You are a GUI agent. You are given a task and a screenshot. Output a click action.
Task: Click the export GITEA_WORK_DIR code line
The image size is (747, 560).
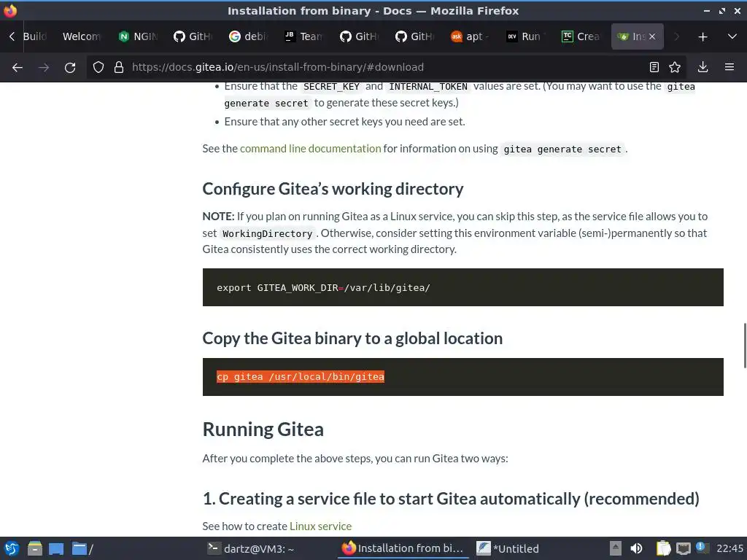(323, 287)
